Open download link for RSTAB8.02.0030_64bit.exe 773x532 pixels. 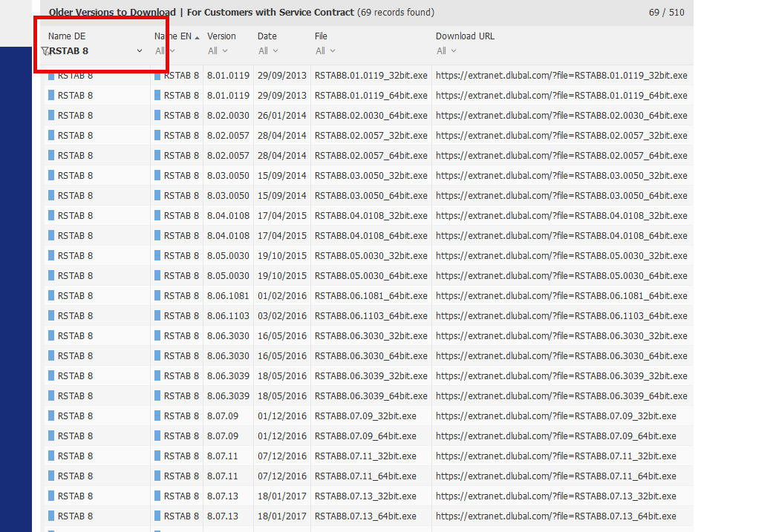pos(561,115)
